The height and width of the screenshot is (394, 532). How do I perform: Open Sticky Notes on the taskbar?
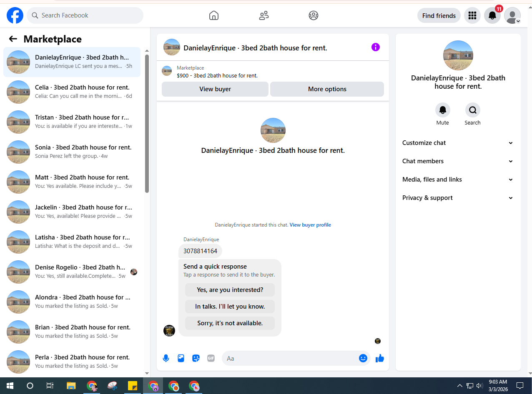click(133, 386)
